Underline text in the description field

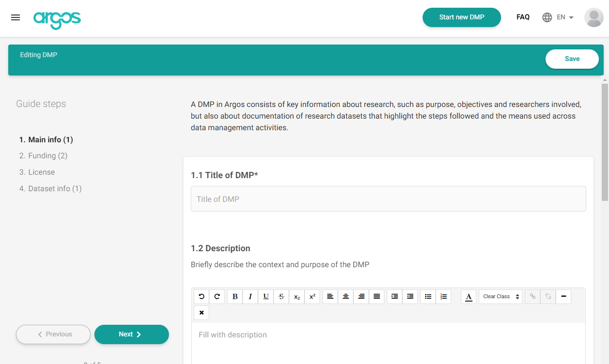click(x=265, y=296)
